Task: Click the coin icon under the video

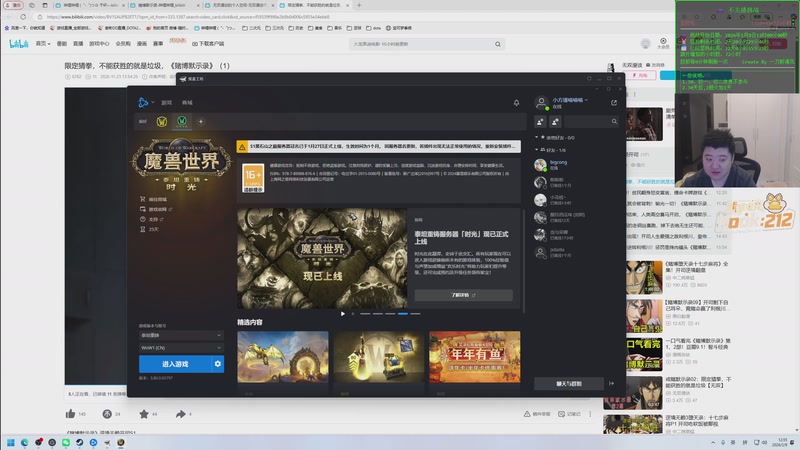Action: pos(107,414)
